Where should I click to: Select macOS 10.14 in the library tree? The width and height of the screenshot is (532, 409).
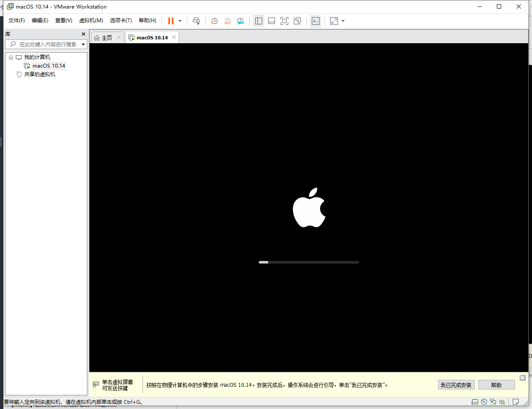tap(49, 66)
